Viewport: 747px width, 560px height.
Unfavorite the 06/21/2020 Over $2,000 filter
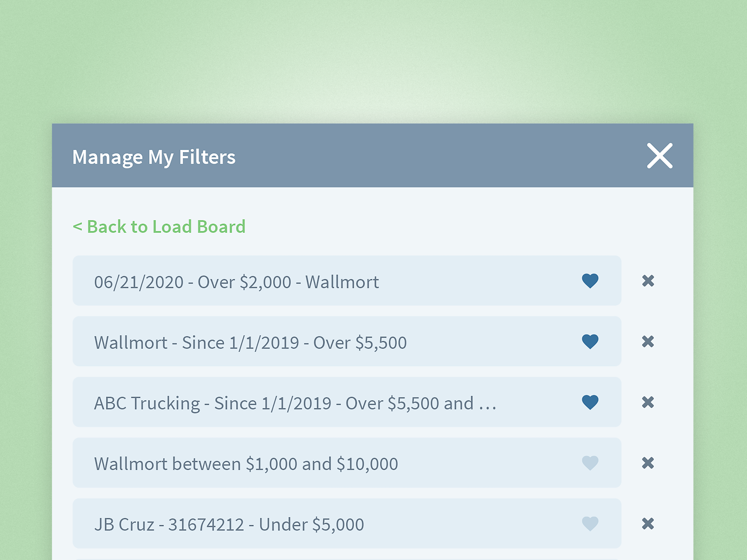590,281
